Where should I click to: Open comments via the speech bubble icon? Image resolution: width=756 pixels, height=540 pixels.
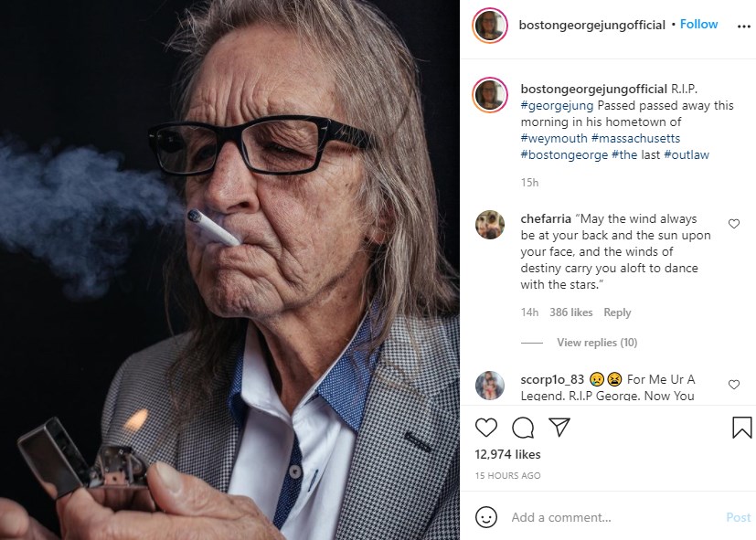pyautogui.click(x=523, y=427)
